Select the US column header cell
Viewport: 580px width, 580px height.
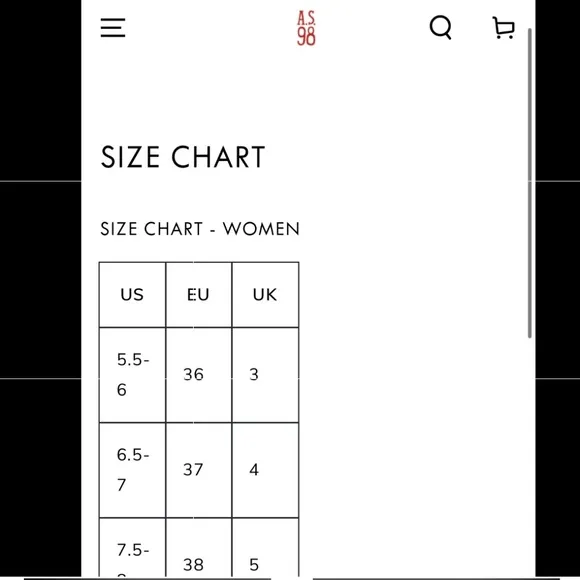click(x=132, y=295)
